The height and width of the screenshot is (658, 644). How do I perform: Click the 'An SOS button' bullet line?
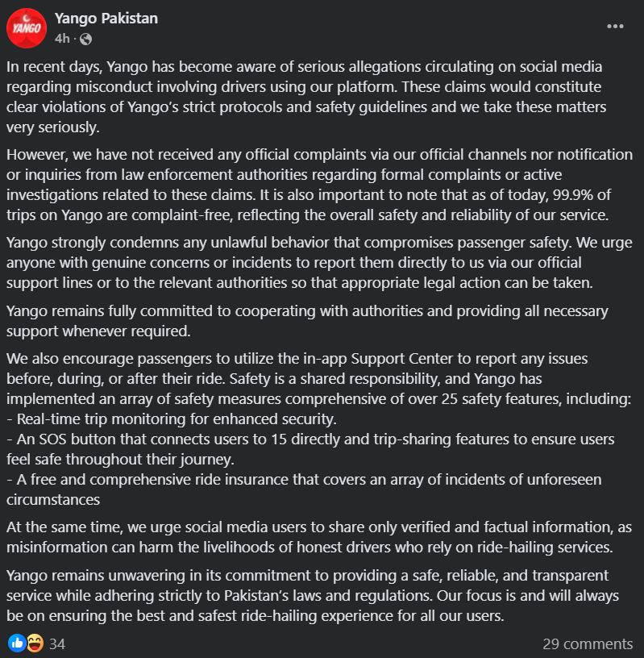[x=310, y=449]
